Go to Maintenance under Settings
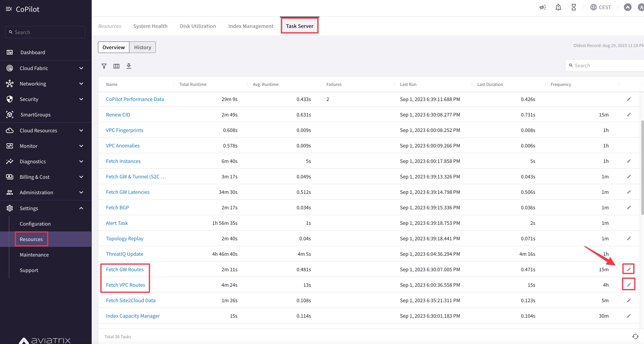644x344 pixels. pos(34,255)
